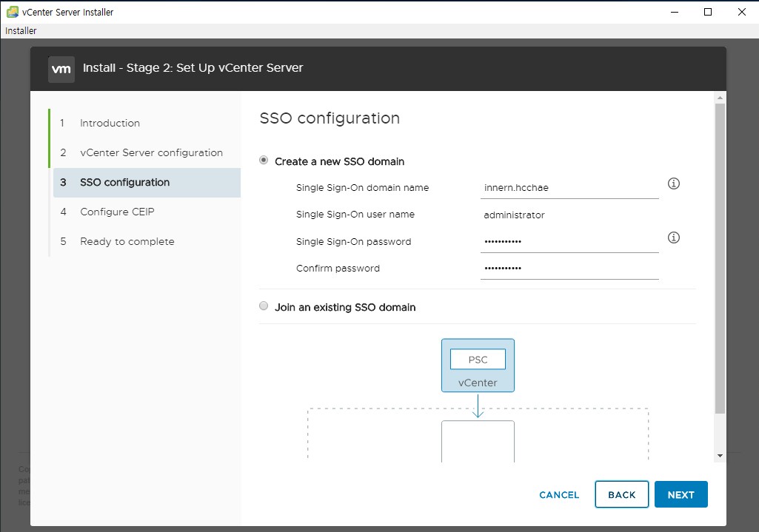Click the vertical scrollbar thumb
Screen dimensions: 759x532
[720, 259]
